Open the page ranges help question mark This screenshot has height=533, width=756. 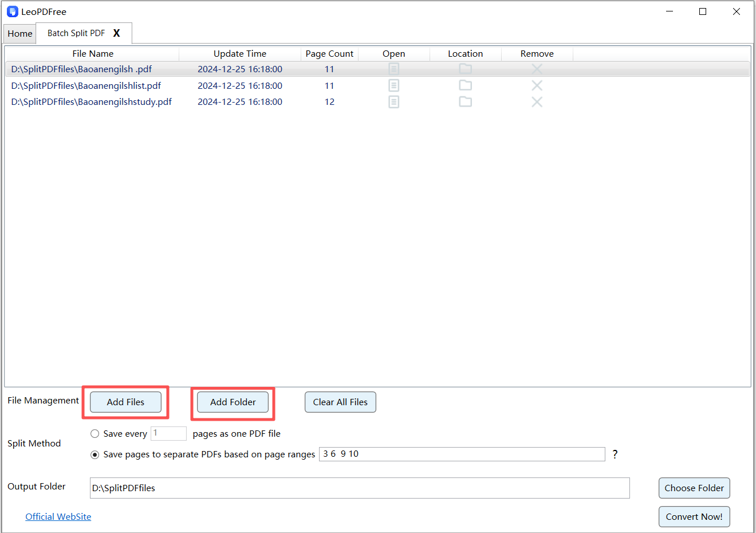[x=615, y=454]
